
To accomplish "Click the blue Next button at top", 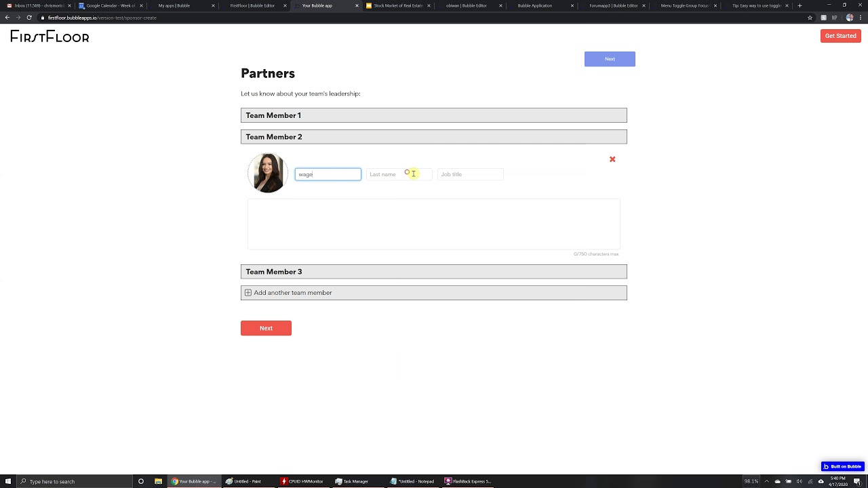I will click(x=610, y=59).
